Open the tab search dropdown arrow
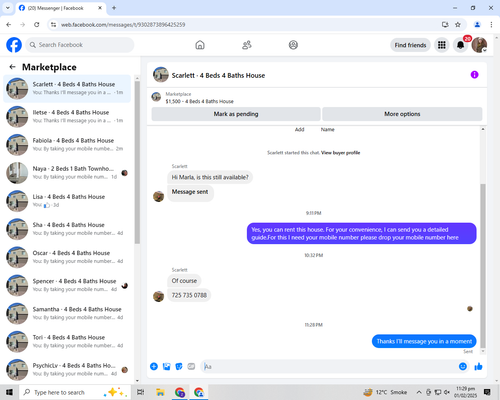This screenshot has height=400, width=500. [8, 8]
